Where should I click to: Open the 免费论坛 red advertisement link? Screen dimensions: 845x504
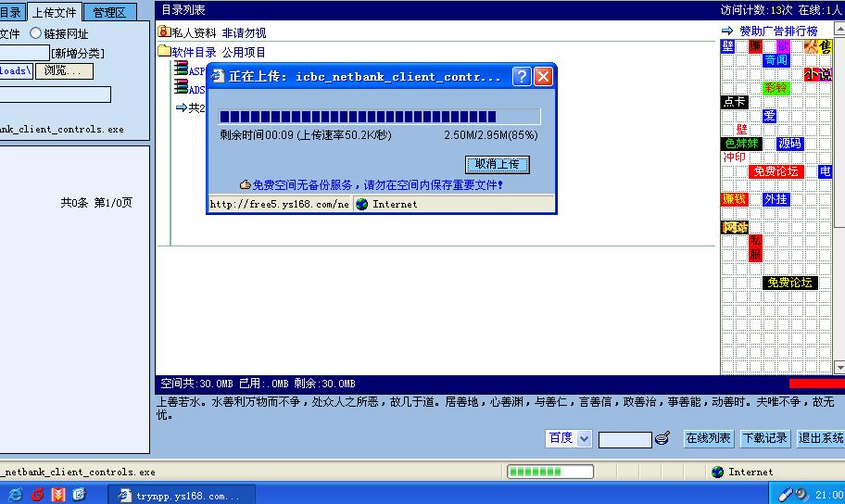pyautogui.click(x=775, y=171)
